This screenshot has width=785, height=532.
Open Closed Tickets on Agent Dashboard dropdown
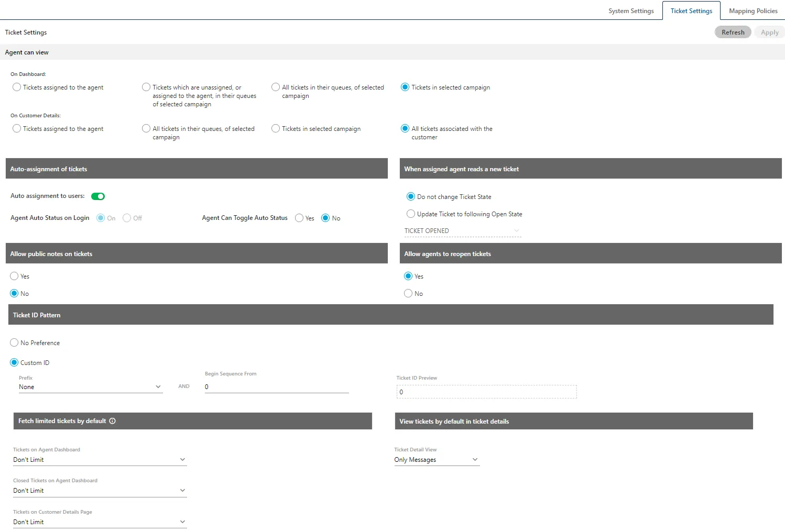tap(100, 491)
